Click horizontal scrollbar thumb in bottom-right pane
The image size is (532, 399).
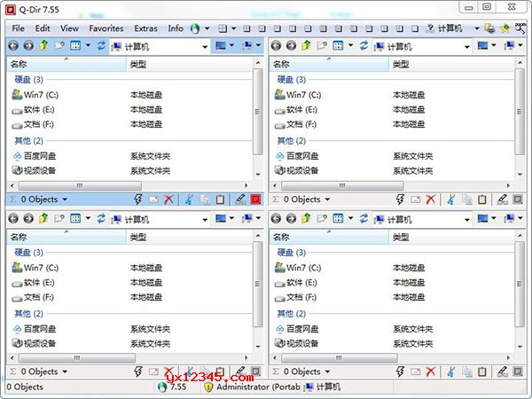340,358
